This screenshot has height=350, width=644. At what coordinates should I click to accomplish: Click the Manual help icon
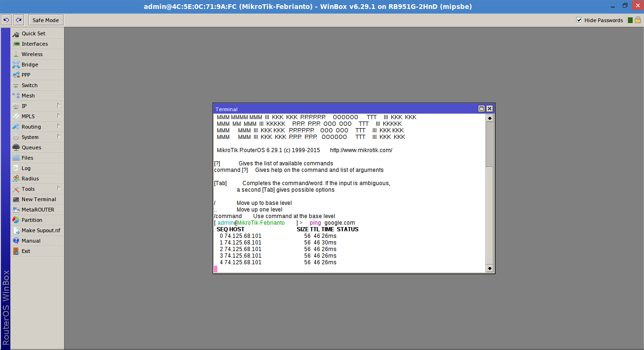(16, 241)
